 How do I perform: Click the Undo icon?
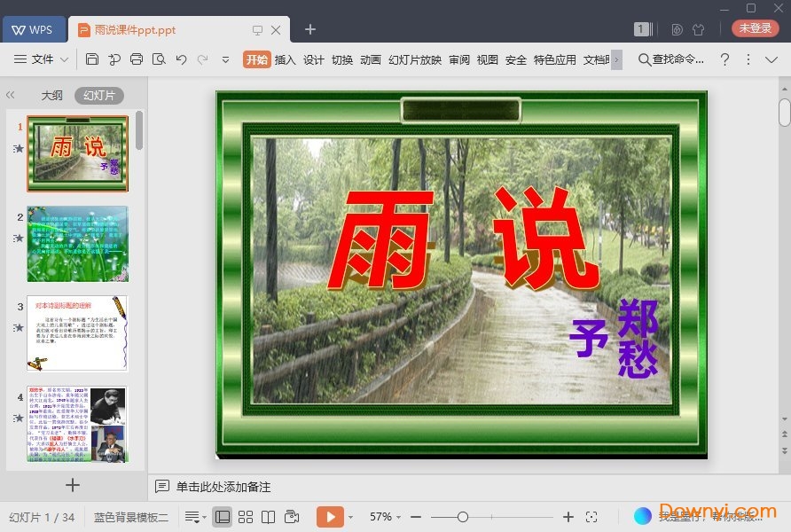point(182,59)
